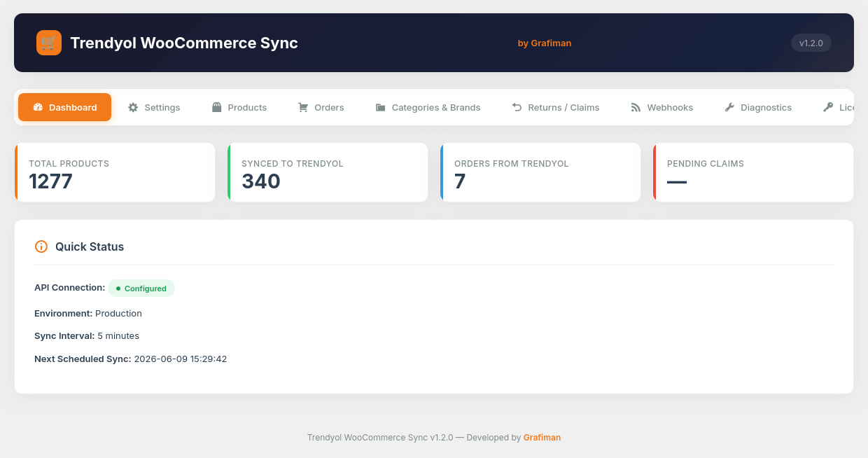Image resolution: width=868 pixels, height=458 pixels.
Task: Click 'by Grafiman' in the header
Action: point(545,43)
